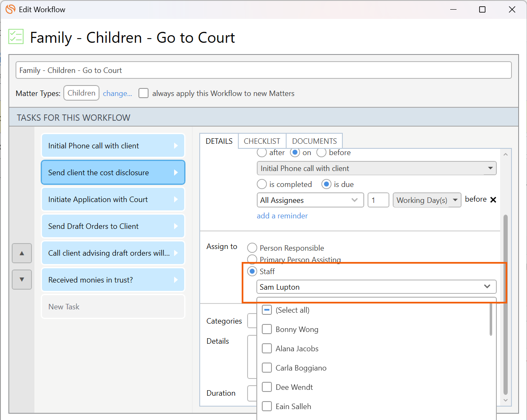Expand the Sam Lupton staff dropdown

tap(487, 287)
